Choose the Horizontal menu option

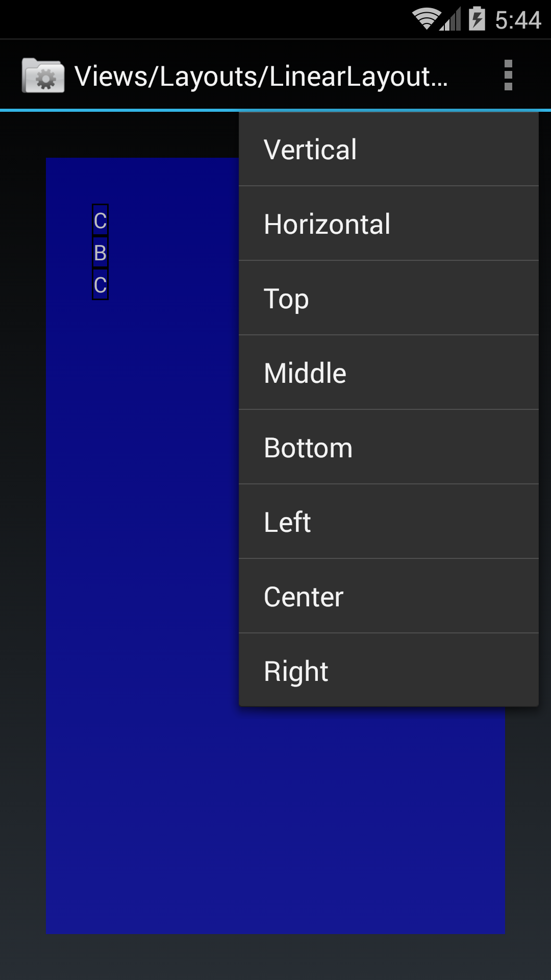(389, 224)
